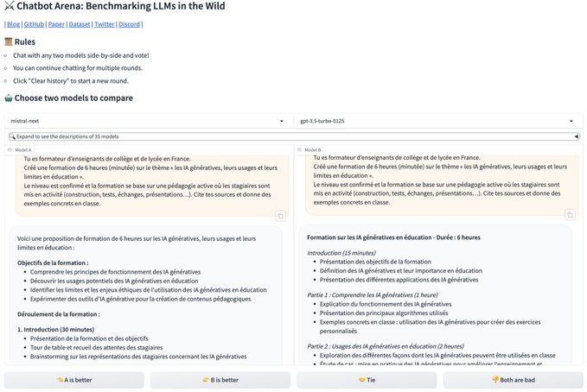Open the Blog link
Image resolution: width=587 pixels, height=392 pixels.
13,24
